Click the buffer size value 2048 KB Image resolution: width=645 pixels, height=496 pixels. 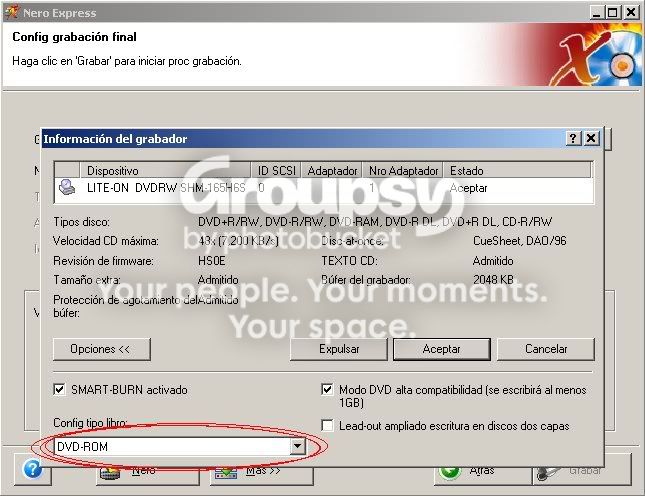click(x=493, y=280)
